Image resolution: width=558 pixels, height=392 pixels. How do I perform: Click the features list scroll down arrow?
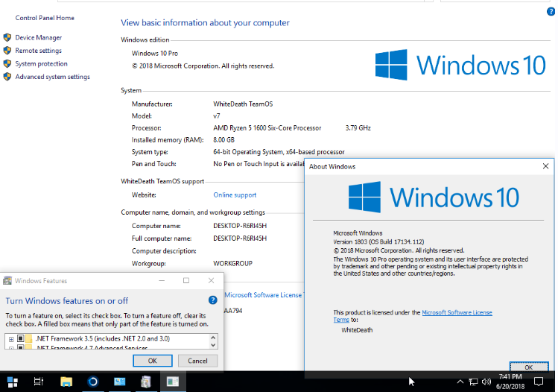point(213,345)
